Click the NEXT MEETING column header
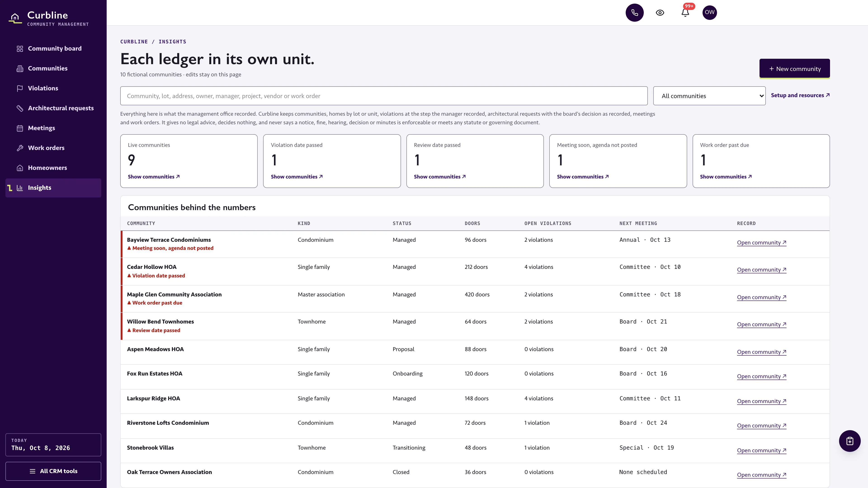The height and width of the screenshot is (488, 868). pos(638,223)
